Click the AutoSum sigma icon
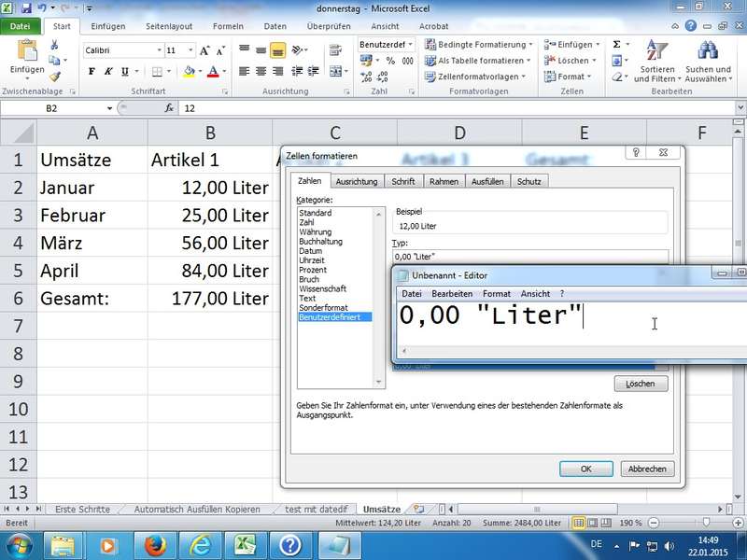Image resolution: width=747 pixels, height=560 pixels. [x=616, y=44]
